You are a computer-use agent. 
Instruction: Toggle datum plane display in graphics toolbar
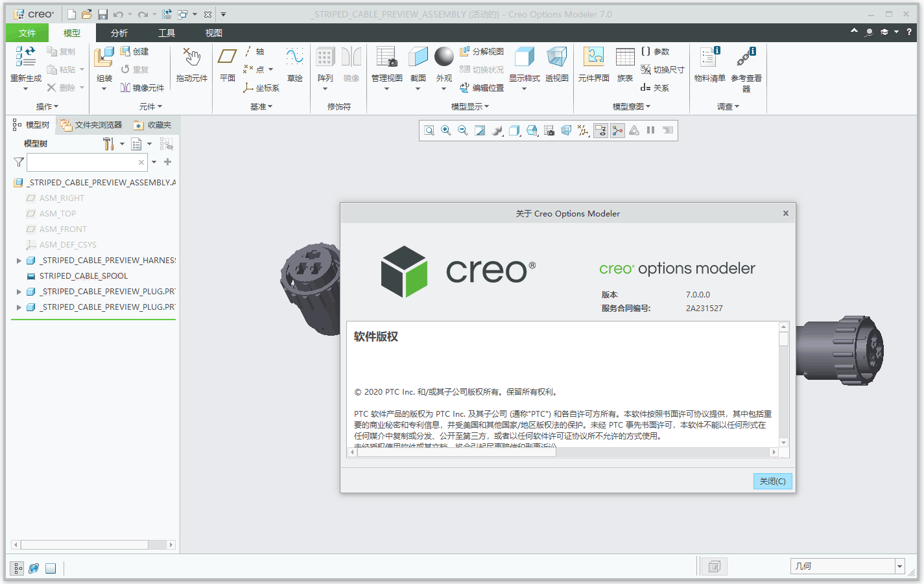(x=583, y=130)
